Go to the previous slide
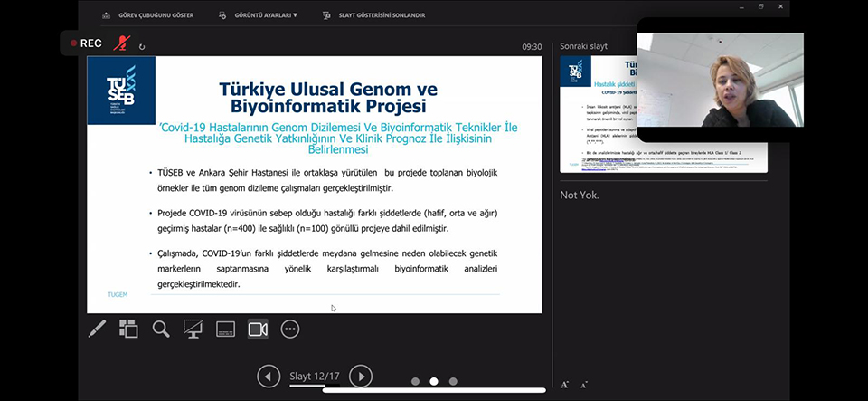The image size is (868, 401). tap(269, 377)
